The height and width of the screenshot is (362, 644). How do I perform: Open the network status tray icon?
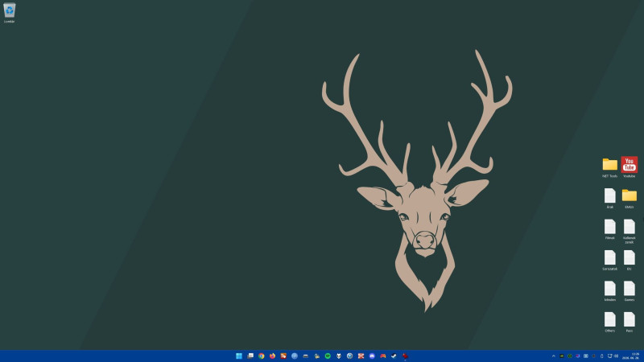click(x=610, y=356)
